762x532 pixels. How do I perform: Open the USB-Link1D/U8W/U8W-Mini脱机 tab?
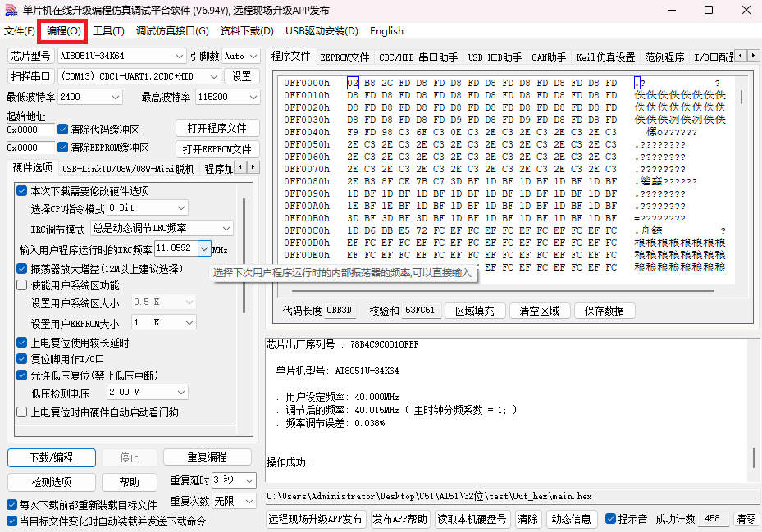[128, 169]
